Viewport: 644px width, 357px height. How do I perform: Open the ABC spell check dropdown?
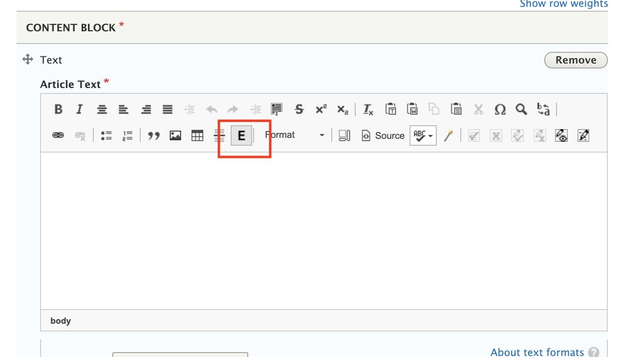423,135
